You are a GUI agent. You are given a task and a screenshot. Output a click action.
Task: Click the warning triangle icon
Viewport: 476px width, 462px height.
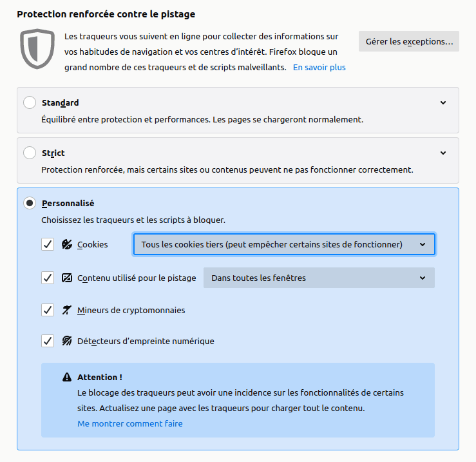[67, 377]
